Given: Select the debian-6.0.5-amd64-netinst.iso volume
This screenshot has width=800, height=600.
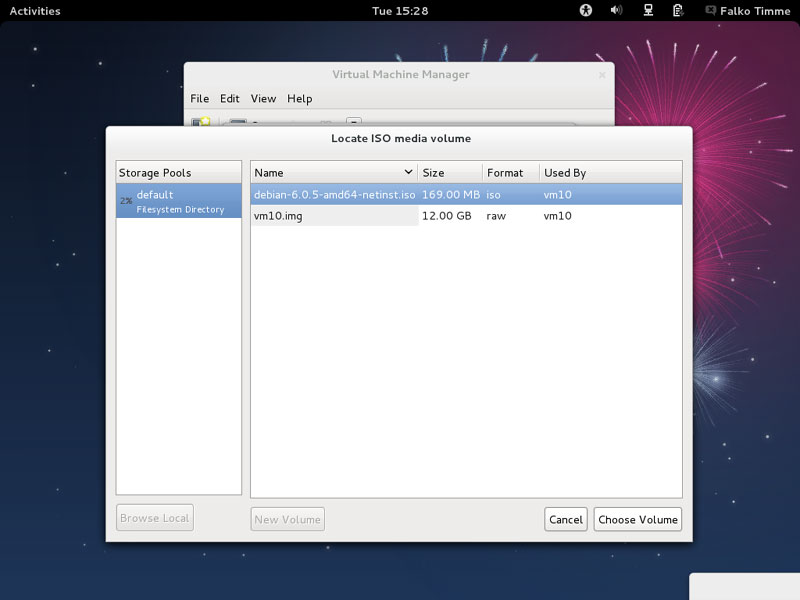Looking at the screenshot, I should click(x=334, y=195).
